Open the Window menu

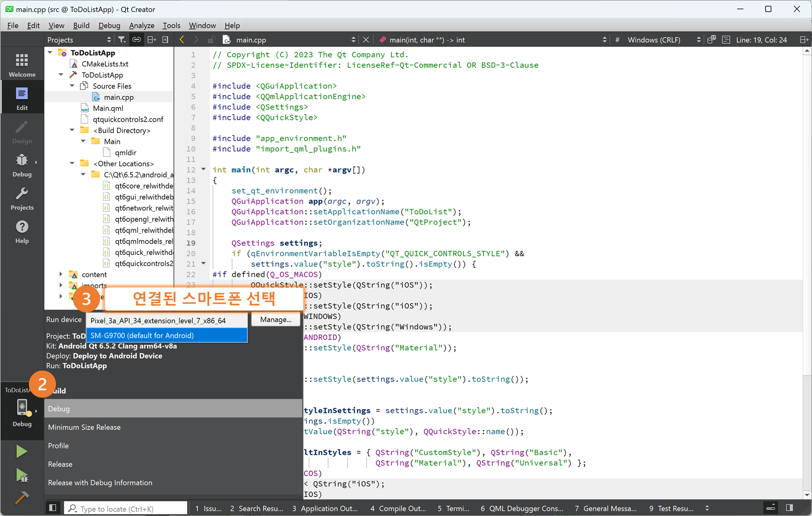pos(202,25)
